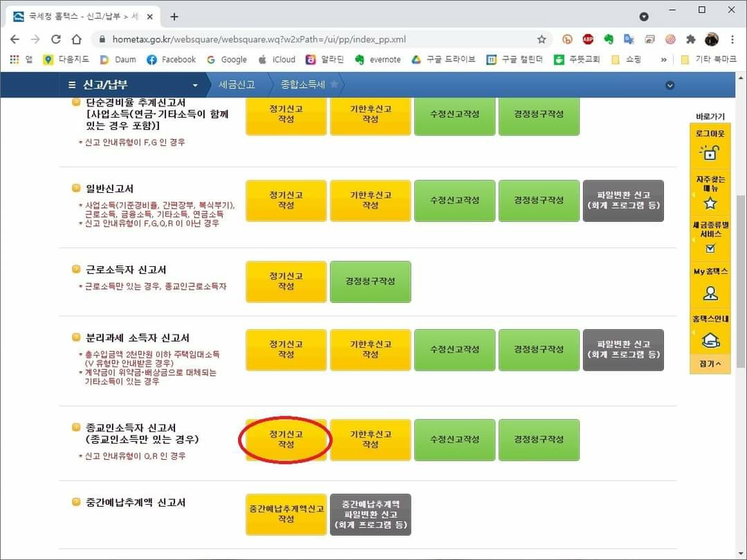Open My 홈택스 person icon
Viewport: 747px width, 560px height.
coord(710,293)
